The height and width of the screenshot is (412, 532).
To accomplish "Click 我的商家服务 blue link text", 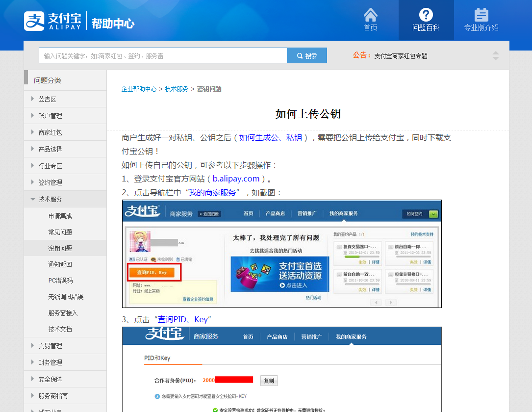I will 212,192.
